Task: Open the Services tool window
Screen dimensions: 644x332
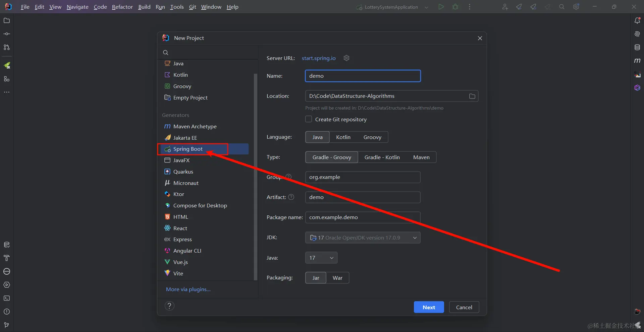Action: pyautogui.click(x=6, y=285)
